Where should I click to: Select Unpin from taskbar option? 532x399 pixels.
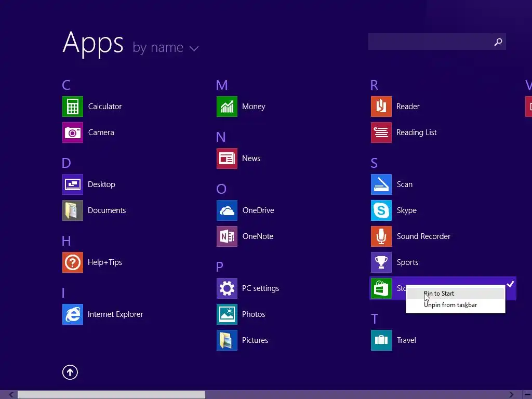[x=455, y=305]
